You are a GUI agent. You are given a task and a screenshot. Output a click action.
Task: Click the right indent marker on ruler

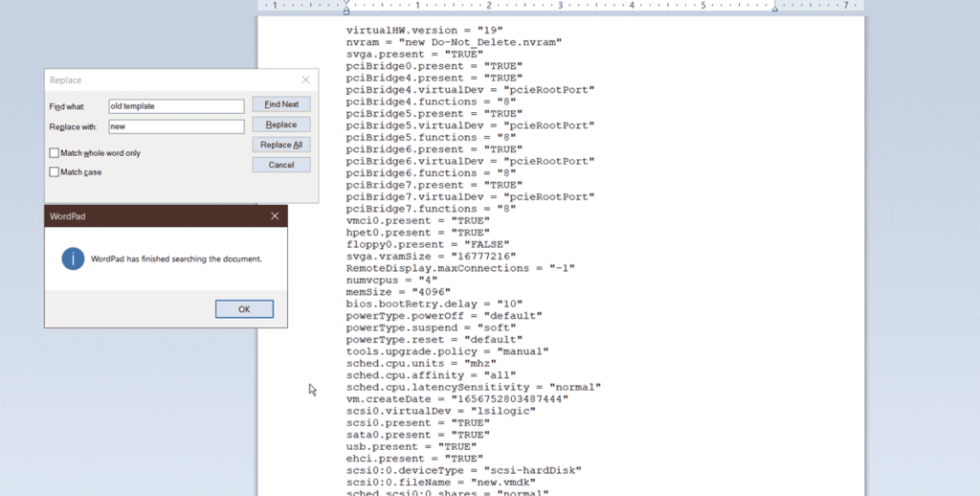click(774, 10)
